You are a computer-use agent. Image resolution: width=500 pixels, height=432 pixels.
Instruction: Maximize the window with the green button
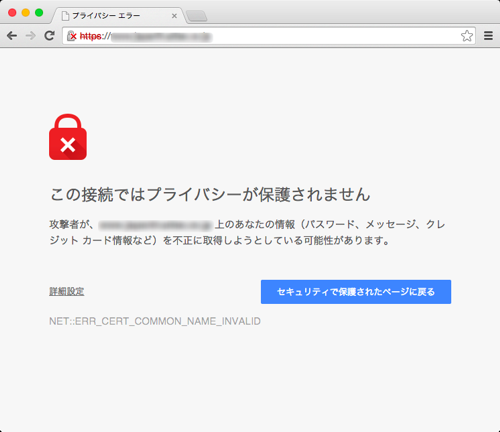tap(39, 13)
